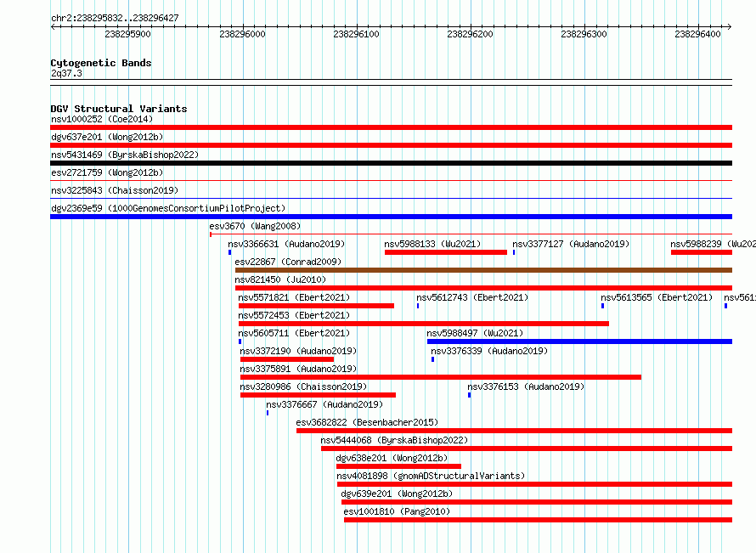The image size is (756, 553).
Task: Select the nsv3376339 (Audano2019) label
Action: point(489,351)
